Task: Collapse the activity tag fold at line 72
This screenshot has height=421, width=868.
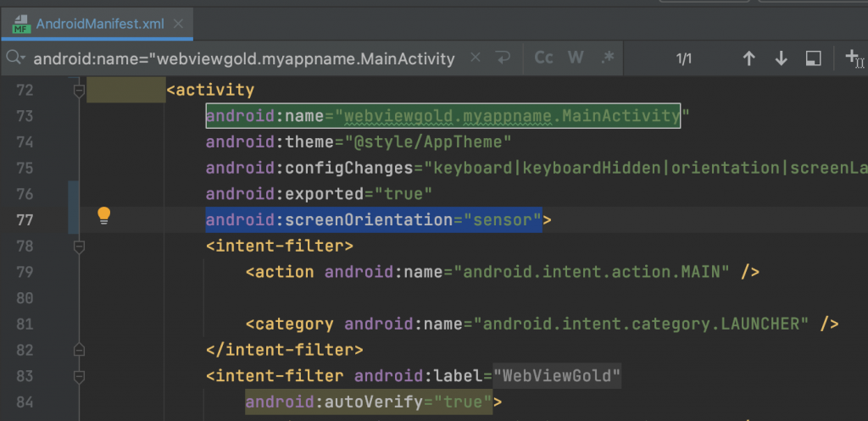Action: click(x=79, y=89)
